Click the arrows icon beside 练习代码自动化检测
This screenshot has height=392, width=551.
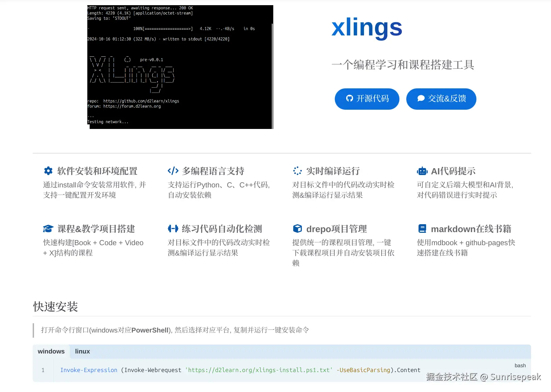(173, 228)
